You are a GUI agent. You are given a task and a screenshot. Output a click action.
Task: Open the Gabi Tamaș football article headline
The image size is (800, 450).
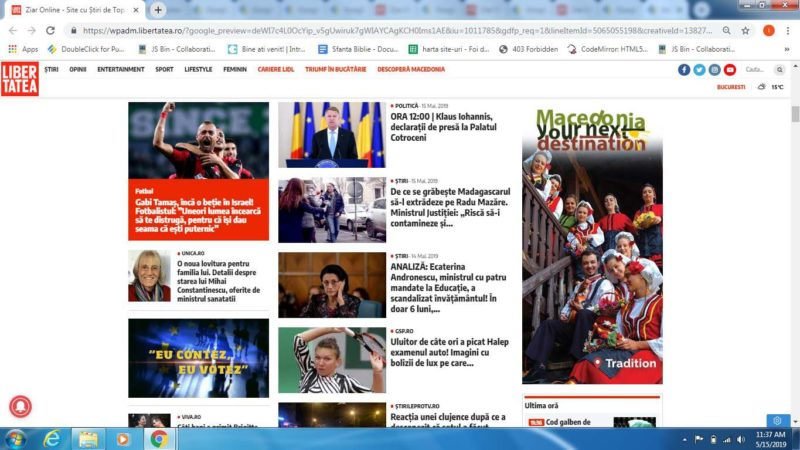[198, 215]
